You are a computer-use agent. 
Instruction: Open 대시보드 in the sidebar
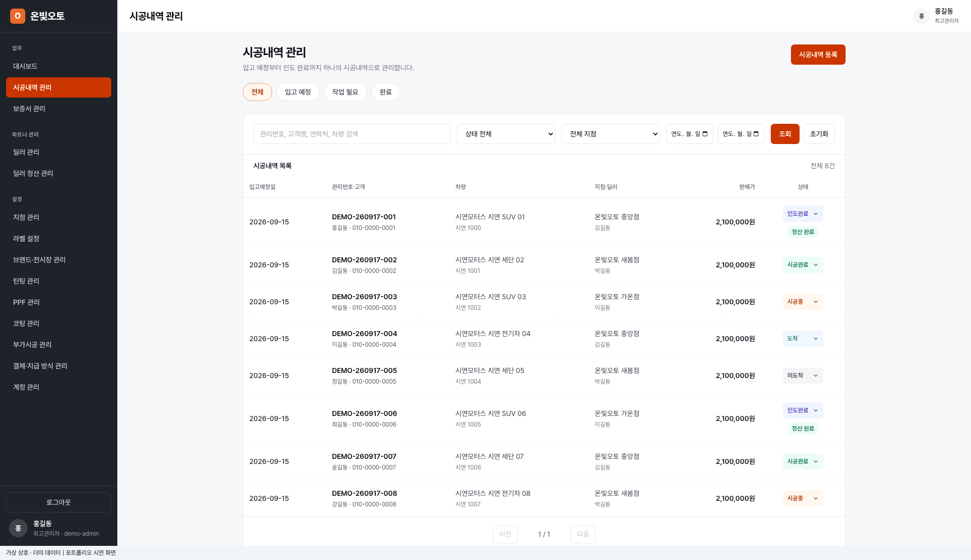pos(59,66)
